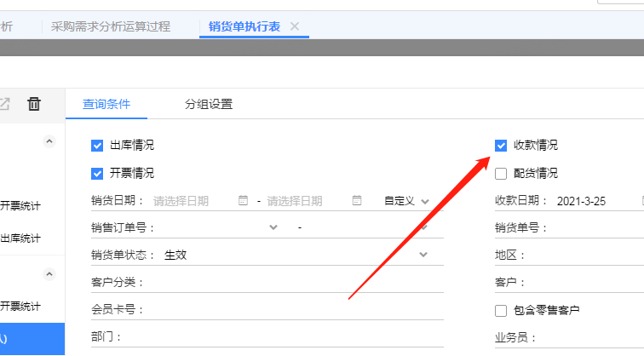
Task: Open 出库统计 in the sidebar
Action: [20, 238]
